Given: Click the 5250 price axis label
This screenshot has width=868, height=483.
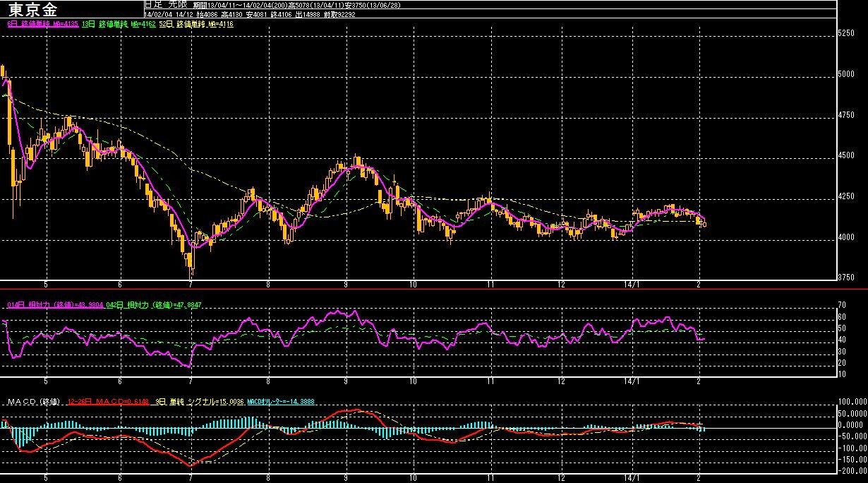Looking at the screenshot, I should 845,34.
